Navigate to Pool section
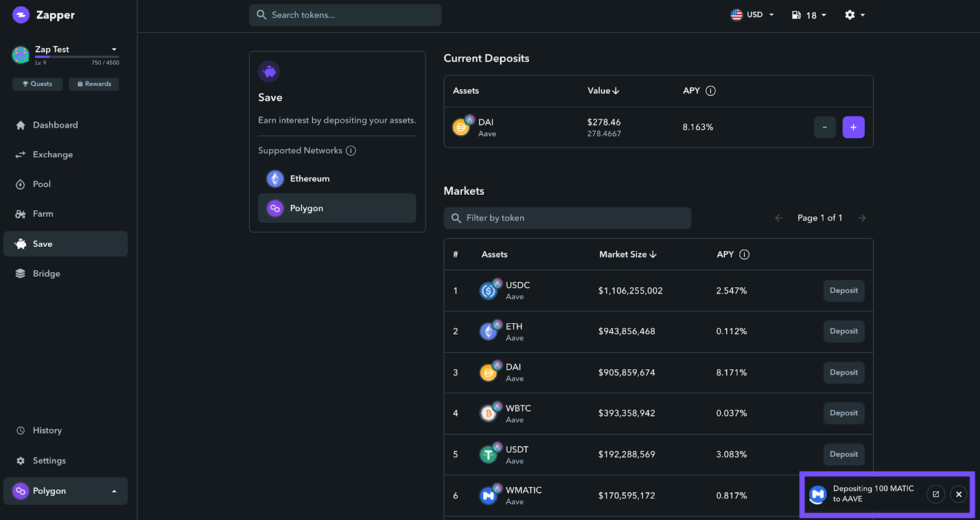The image size is (980, 520). [x=66, y=184]
